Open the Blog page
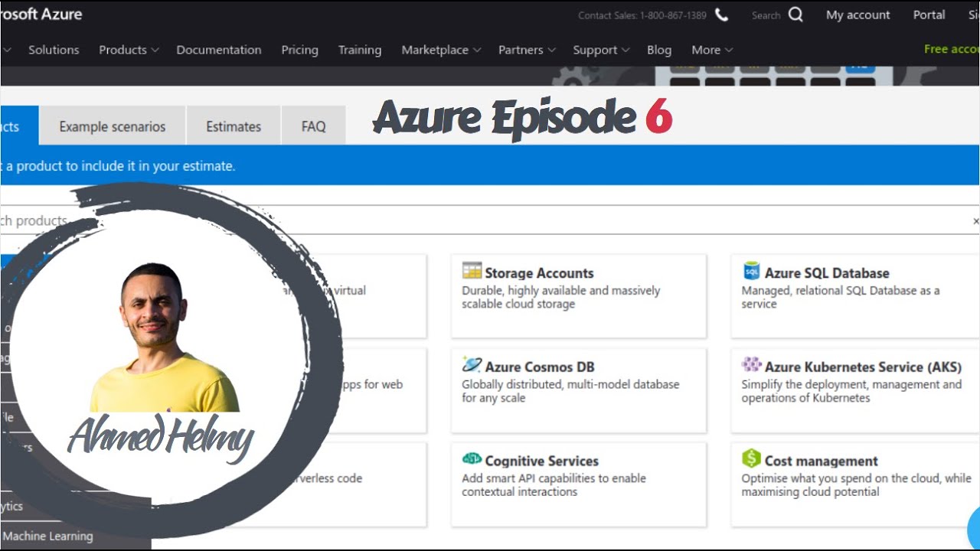 tap(659, 50)
